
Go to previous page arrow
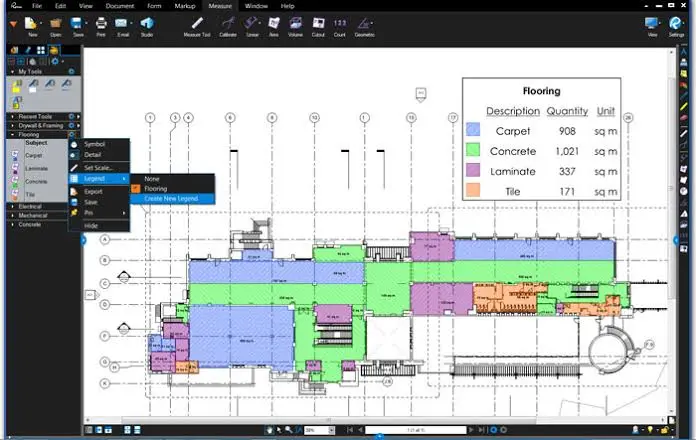coord(360,430)
